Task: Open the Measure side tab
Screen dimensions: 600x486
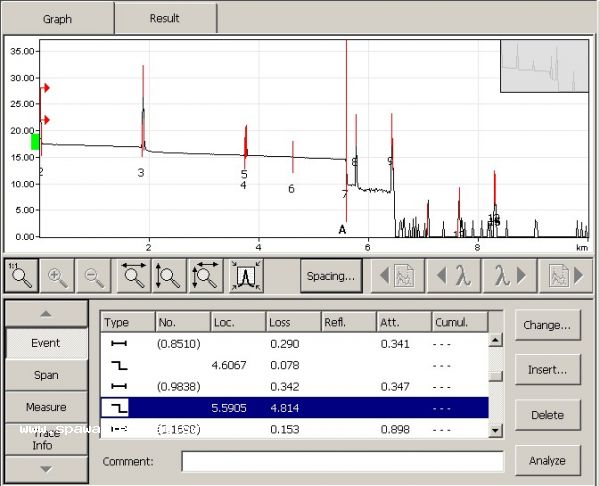Action: coord(46,407)
